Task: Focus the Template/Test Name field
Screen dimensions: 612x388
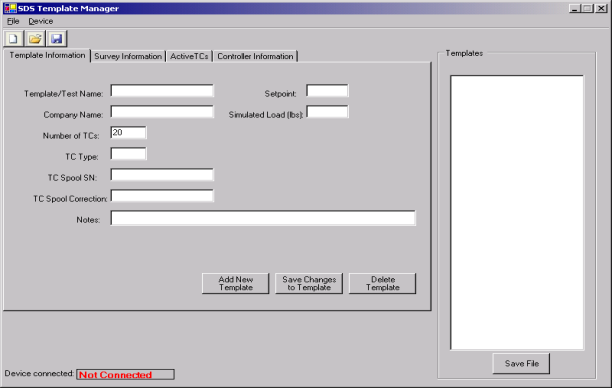Action: pyautogui.click(x=162, y=91)
